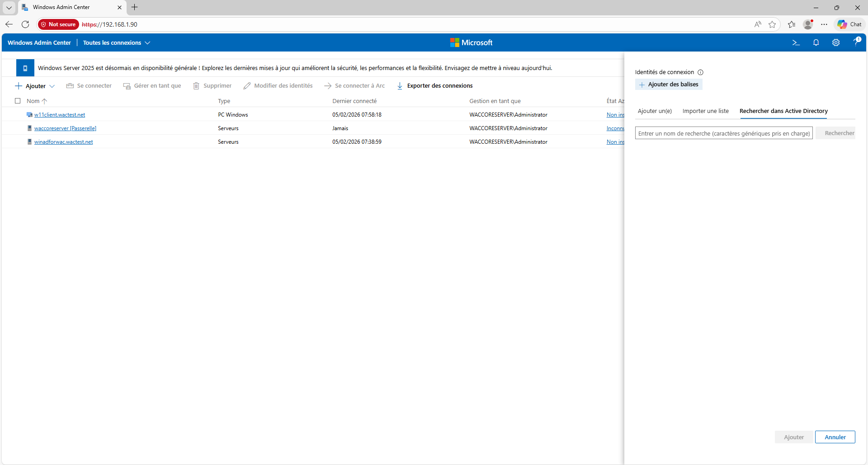Screen dimensions: 868x465
Task: Open the notifications bell
Action: click(816, 42)
